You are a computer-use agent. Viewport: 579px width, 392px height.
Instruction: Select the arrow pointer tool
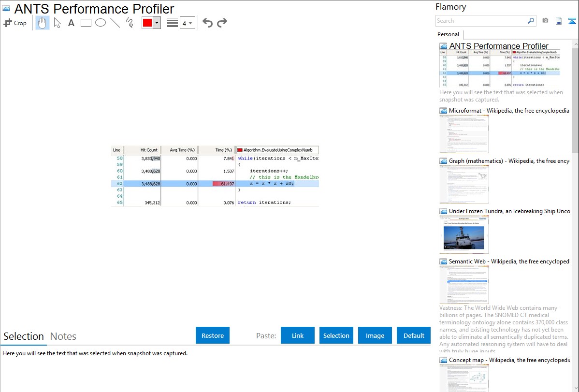coord(57,23)
